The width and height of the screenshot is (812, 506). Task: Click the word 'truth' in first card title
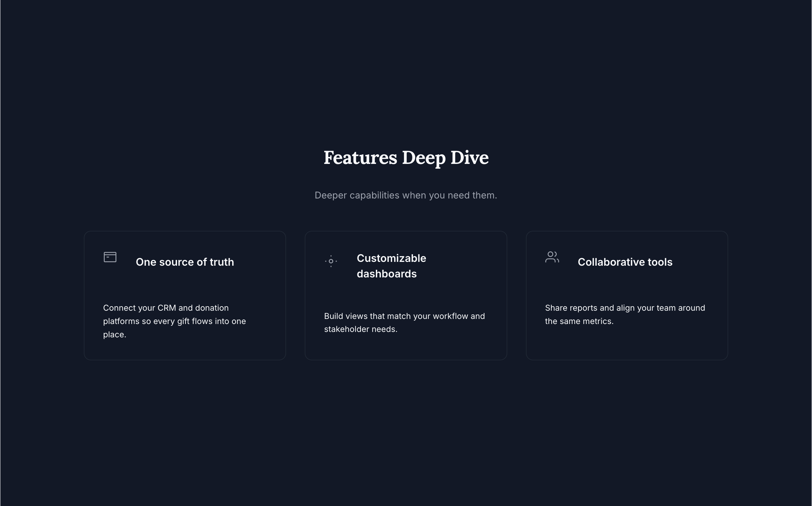(222, 262)
